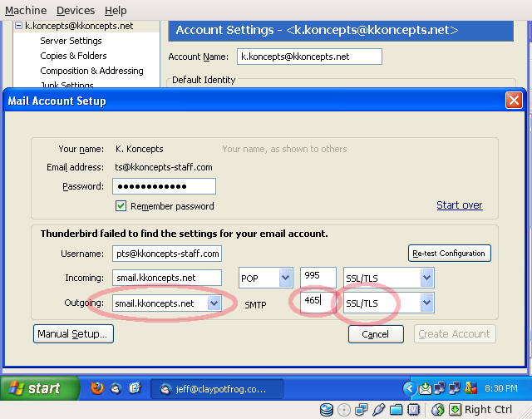The image size is (532, 419).
Task: Select Copies & Folders in account tree
Action: coord(73,56)
